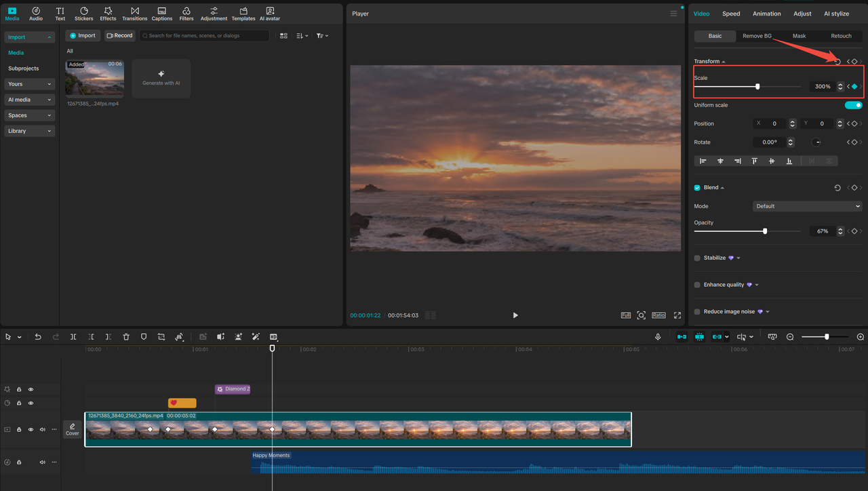868x491 pixels.
Task: Expand the Yours section in the sidebar
Action: click(x=29, y=83)
